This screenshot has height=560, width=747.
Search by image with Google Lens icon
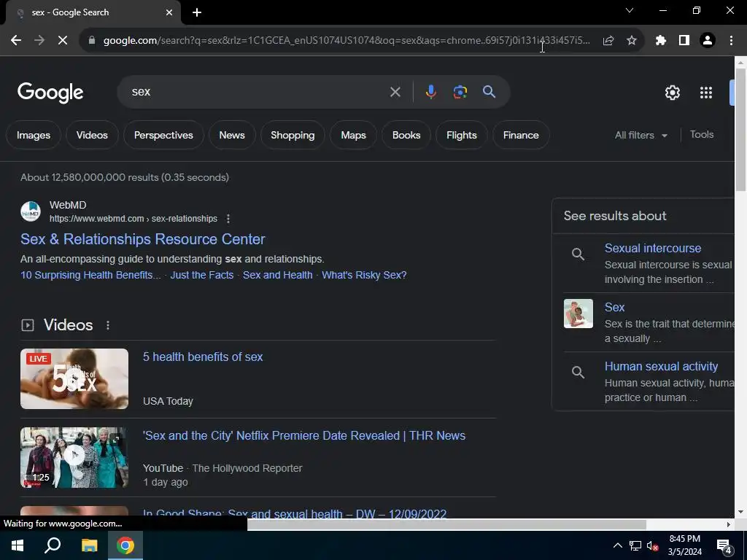point(460,92)
